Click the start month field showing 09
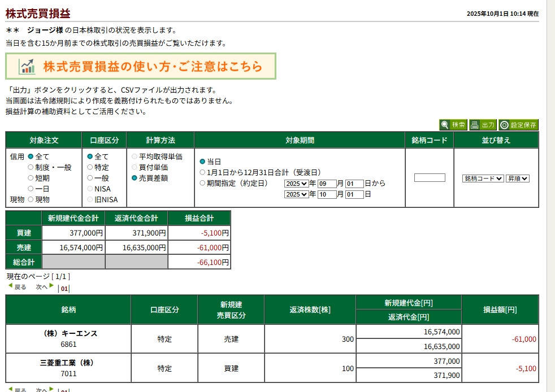The image size is (555, 392). 327,184
